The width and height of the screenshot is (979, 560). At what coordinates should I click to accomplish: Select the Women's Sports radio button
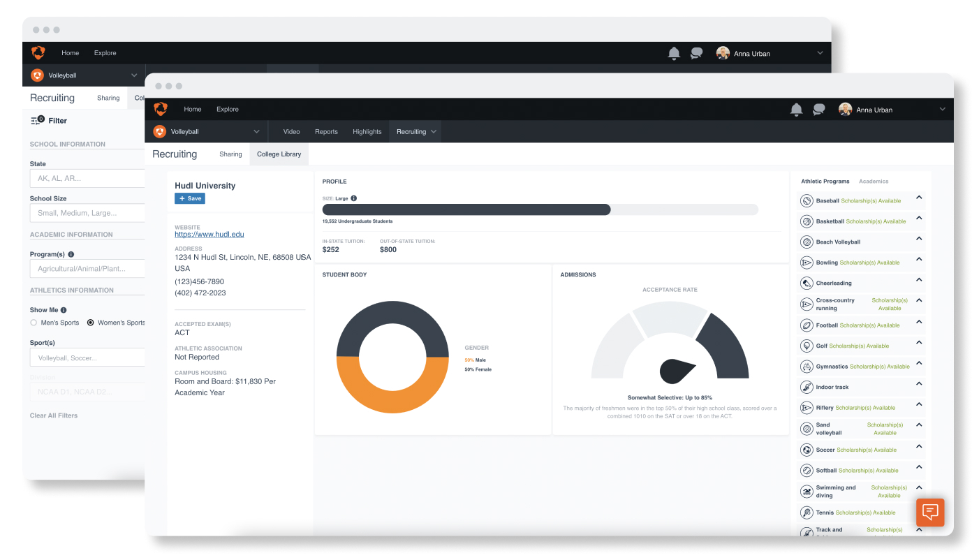(91, 323)
